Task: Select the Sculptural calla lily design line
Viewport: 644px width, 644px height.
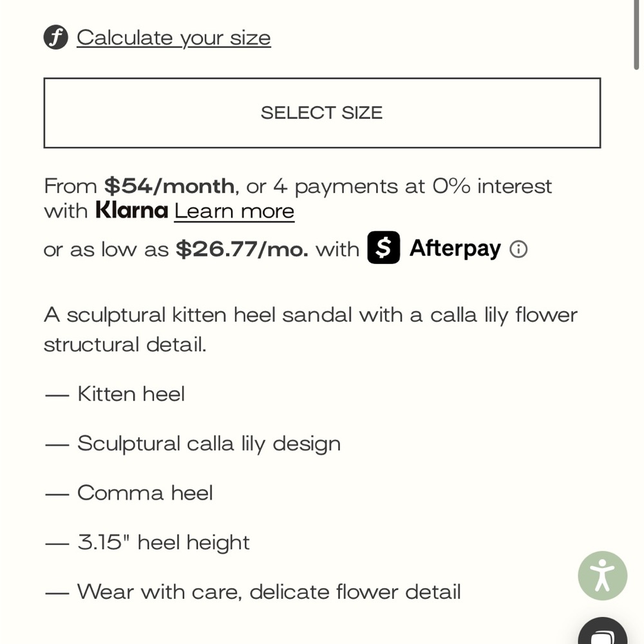Action: (x=193, y=444)
